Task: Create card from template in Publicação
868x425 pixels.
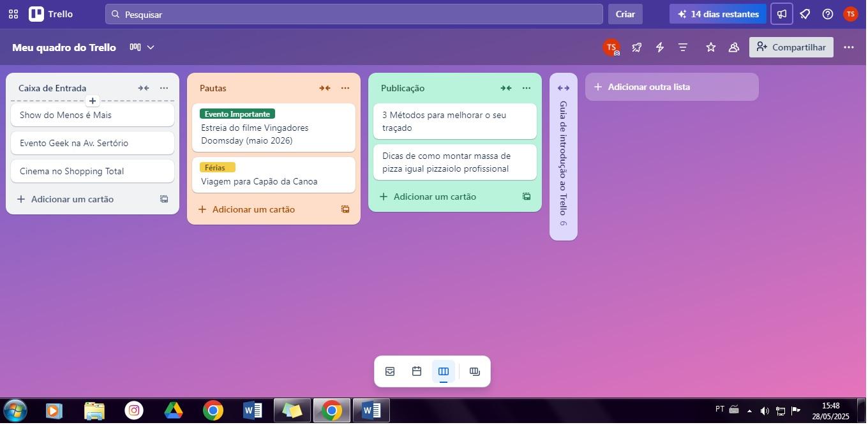Action: tap(527, 197)
